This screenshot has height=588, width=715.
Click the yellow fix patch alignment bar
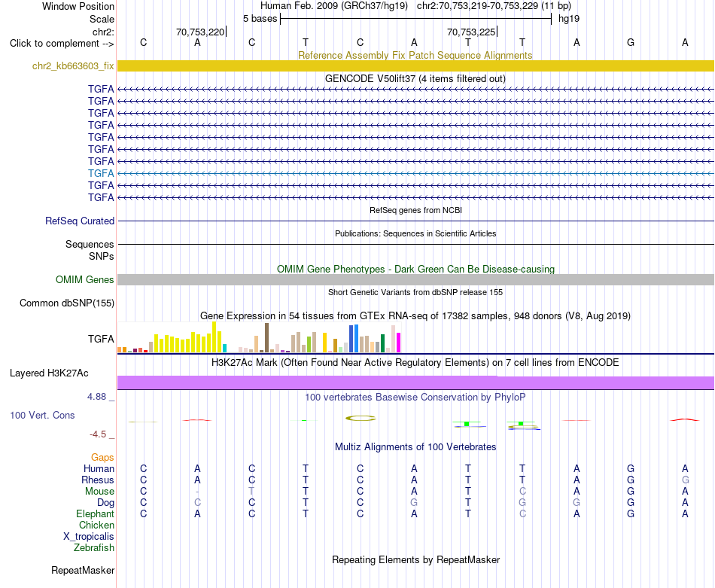coord(415,66)
